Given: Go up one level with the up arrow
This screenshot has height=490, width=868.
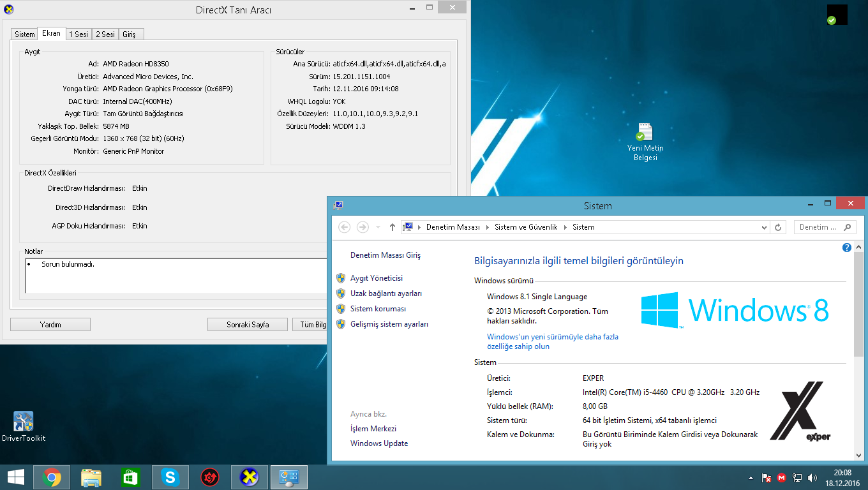Looking at the screenshot, I should (393, 227).
